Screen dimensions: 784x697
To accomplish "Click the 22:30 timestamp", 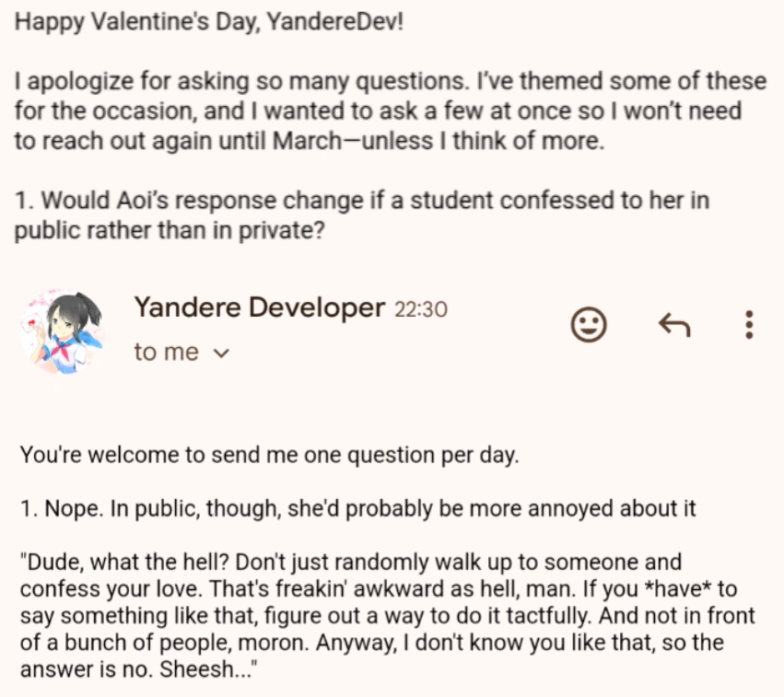I will tap(421, 309).
